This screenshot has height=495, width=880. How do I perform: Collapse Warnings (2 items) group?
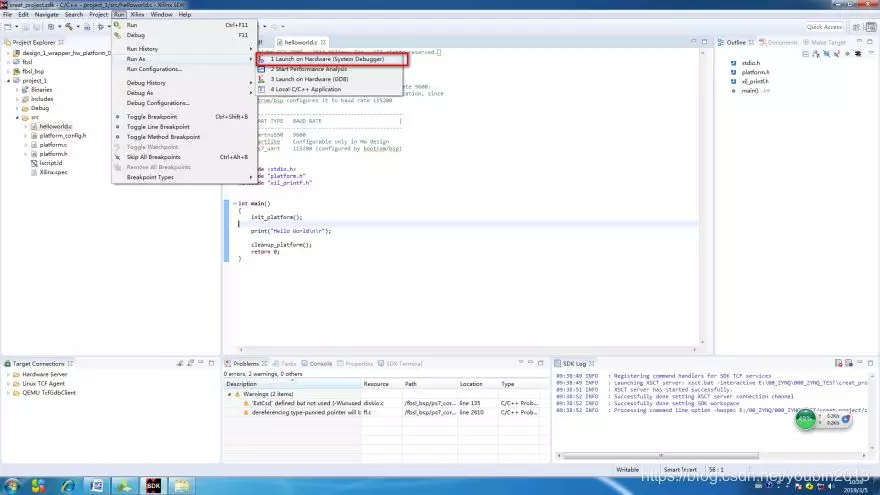click(230, 394)
